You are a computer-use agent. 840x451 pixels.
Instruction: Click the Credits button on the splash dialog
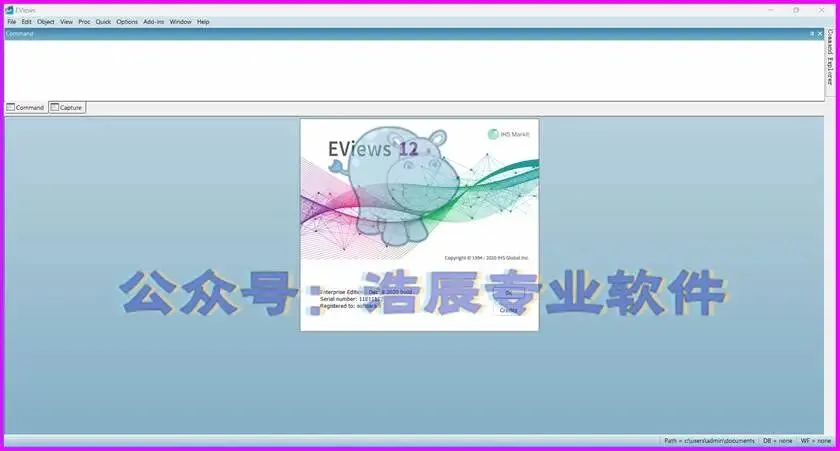[x=508, y=310]
